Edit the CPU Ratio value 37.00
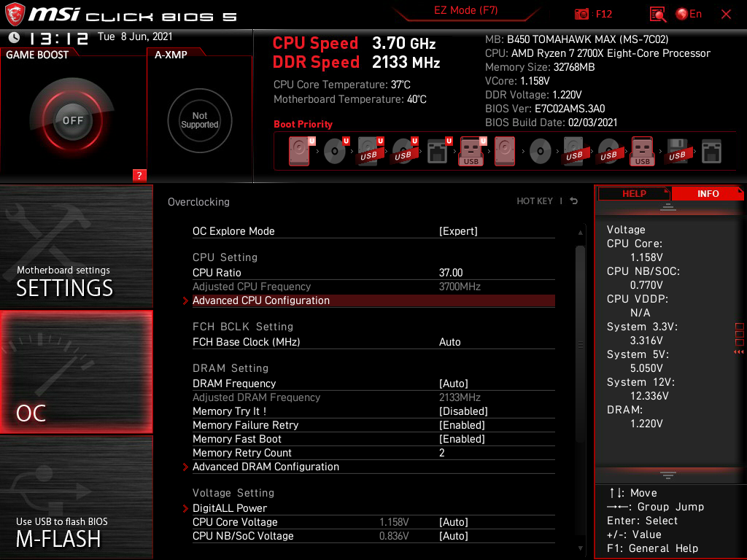The image size is (747, 560). [373, 273]
